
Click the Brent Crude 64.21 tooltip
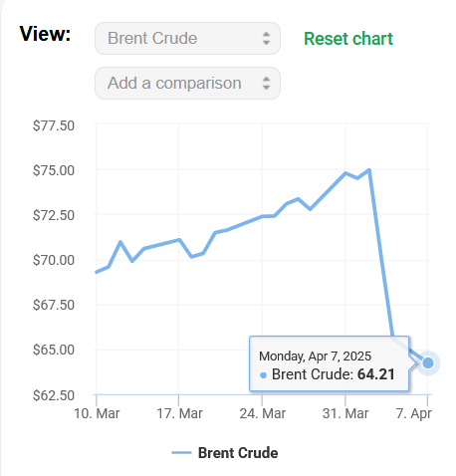pos(330,363)
